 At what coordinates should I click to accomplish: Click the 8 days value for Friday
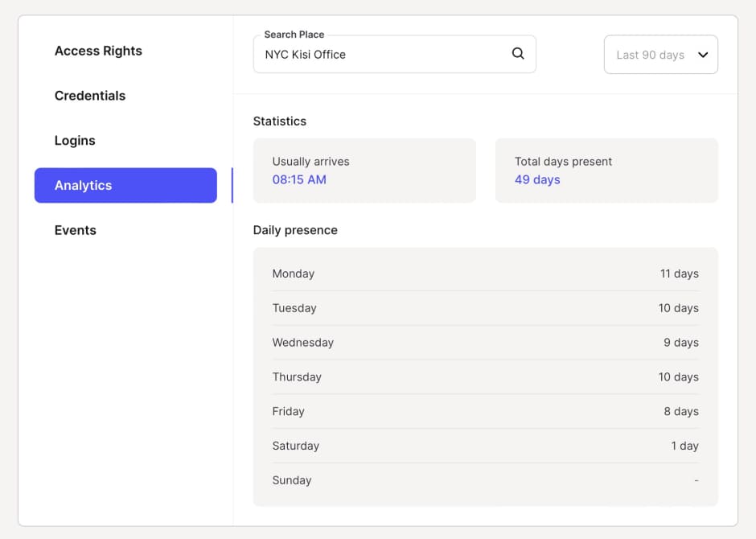pos(680,411)
